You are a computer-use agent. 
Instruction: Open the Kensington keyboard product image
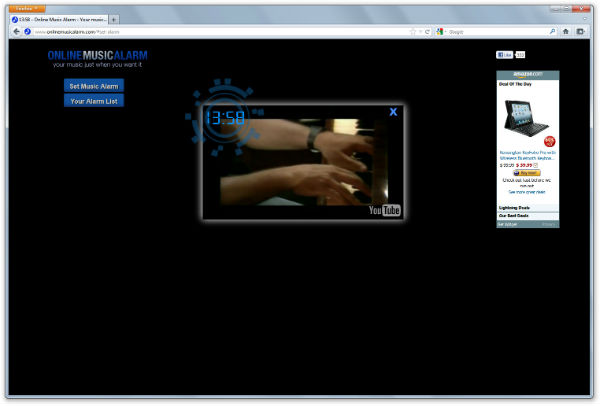coord(526,118)
